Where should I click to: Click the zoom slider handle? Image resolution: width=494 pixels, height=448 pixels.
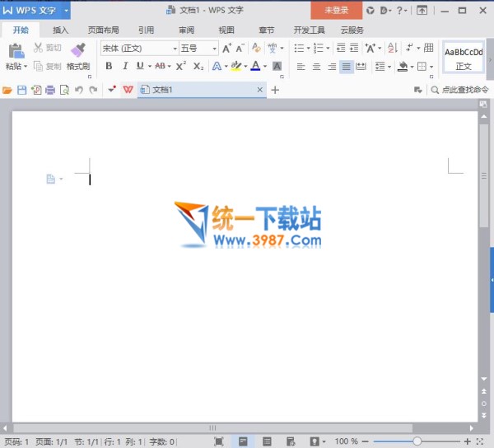(x=417, y=441)
